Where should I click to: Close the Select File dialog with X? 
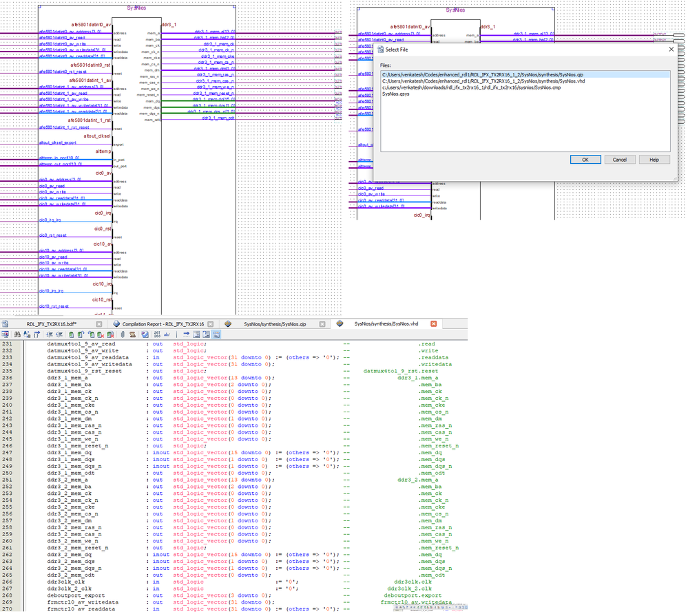point(671,50)
